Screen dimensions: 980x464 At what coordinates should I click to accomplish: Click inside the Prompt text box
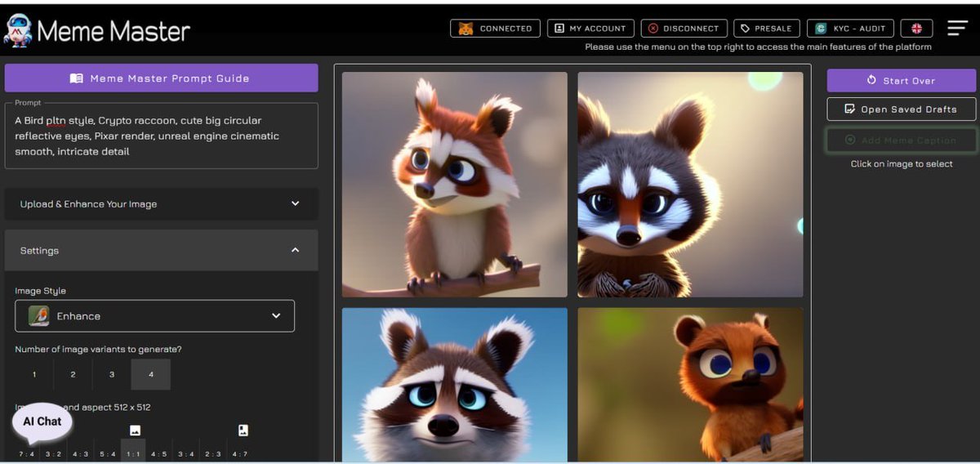pyautogui.click(x=161, y=136)
